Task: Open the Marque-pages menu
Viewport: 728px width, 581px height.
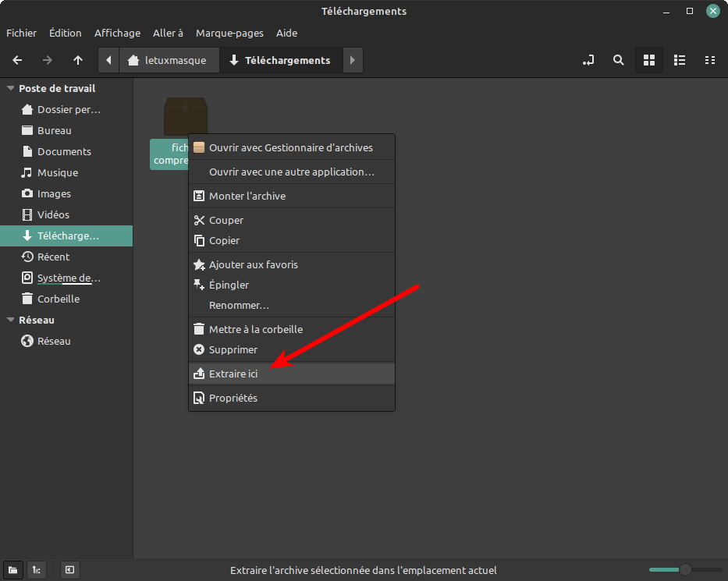Action: tap(230, 34)
